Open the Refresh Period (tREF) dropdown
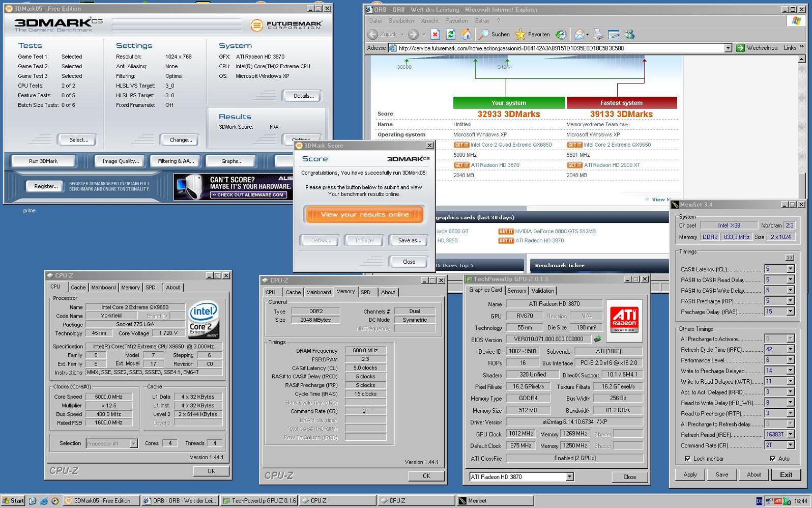812x508 pixels. coord(790,434)
